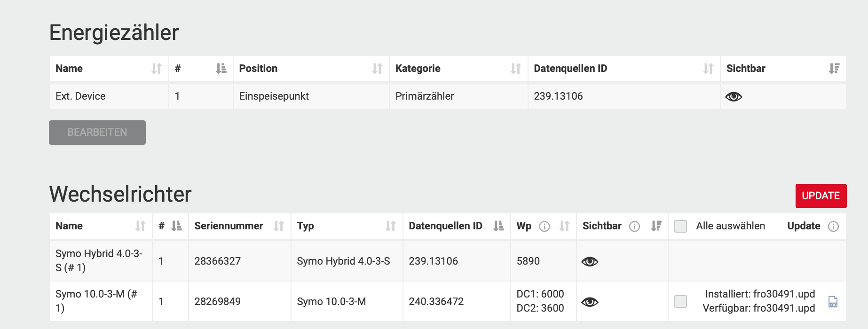Sort Wechselrichter table by Name

click(140, 226)
